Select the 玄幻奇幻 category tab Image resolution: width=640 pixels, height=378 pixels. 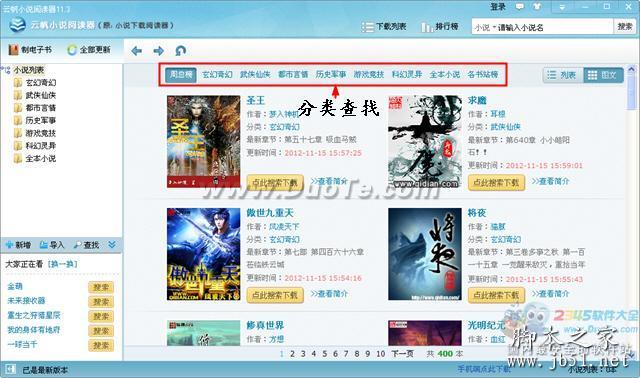tap(217, 75)
